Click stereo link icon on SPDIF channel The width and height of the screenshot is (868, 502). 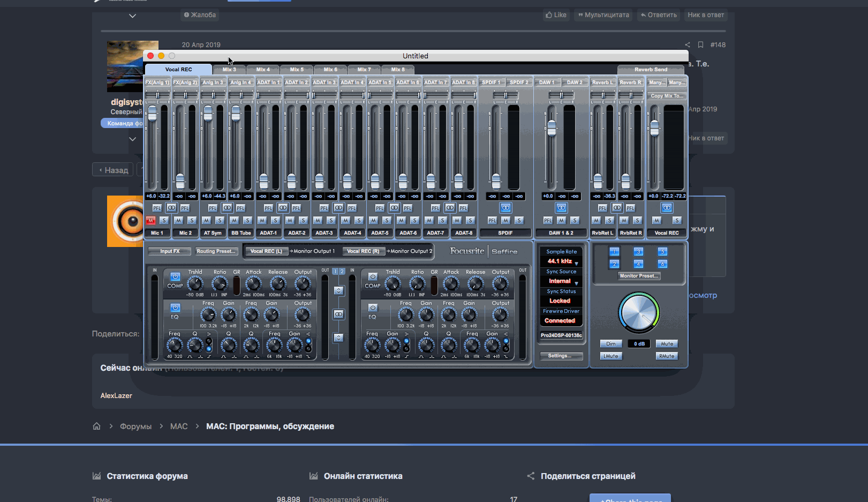point(505,207)
